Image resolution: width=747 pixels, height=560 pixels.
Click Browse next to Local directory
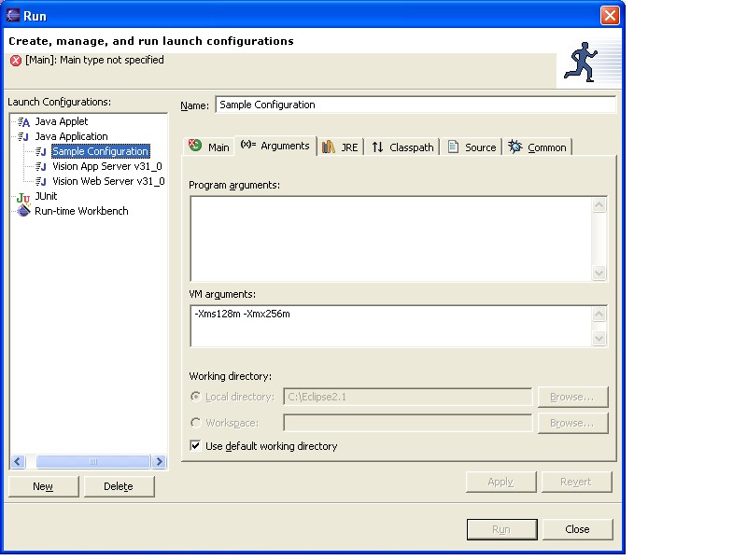tap(572, 397)
